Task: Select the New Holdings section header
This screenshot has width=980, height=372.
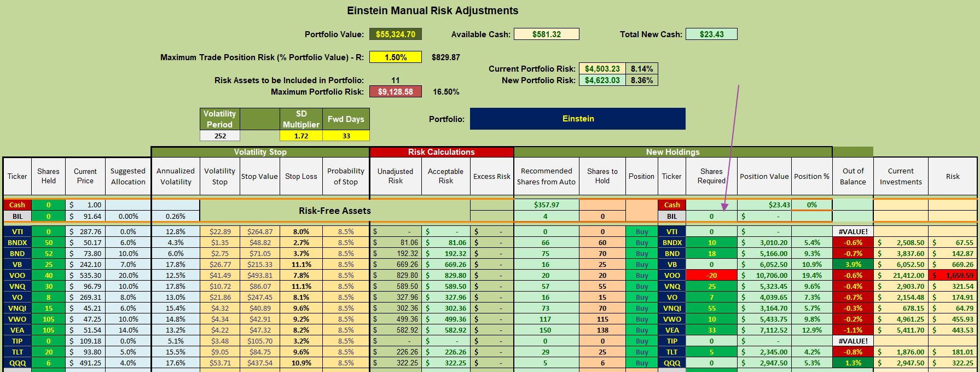Action: [x=672, y=152]
